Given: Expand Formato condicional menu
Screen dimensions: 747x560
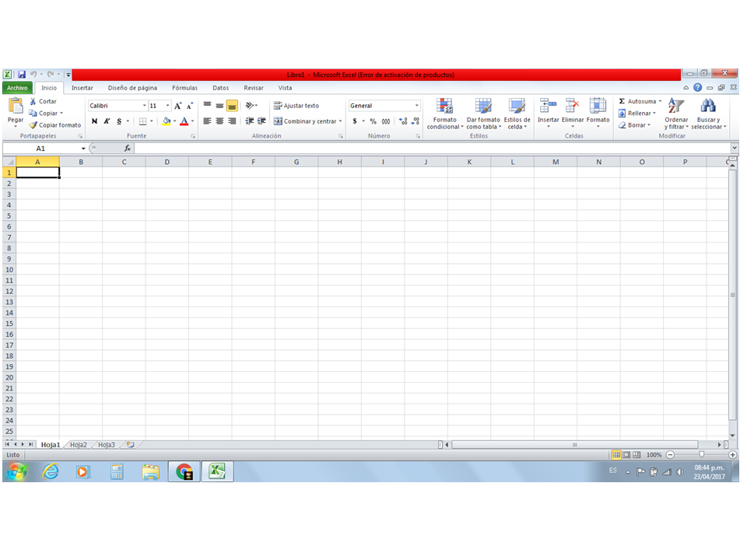Looking at the screenshot, I should pyautogui.click(x=444, y=114).
